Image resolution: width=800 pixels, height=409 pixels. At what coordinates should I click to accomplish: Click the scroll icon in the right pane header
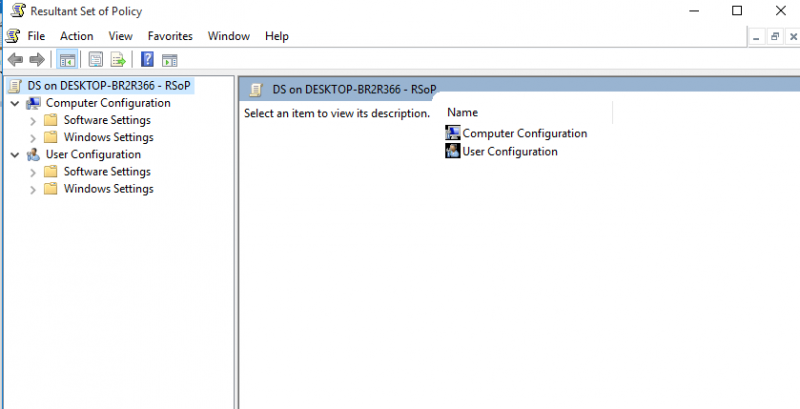(256, 90)
